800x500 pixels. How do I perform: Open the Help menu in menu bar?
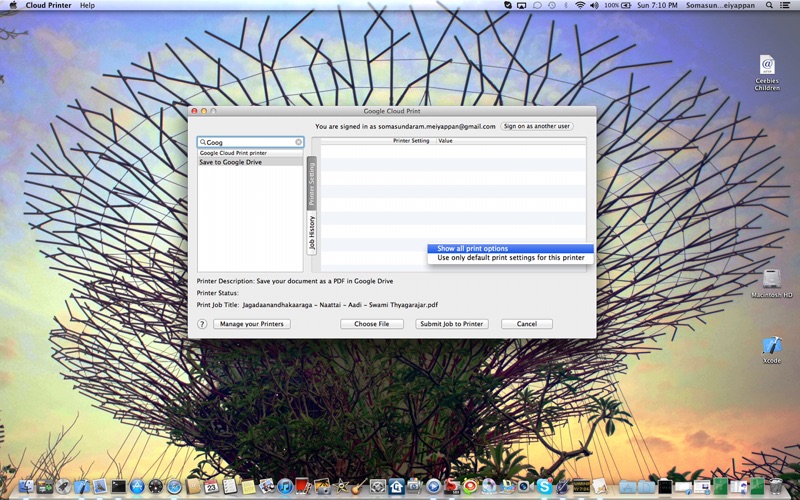[87, 5]
